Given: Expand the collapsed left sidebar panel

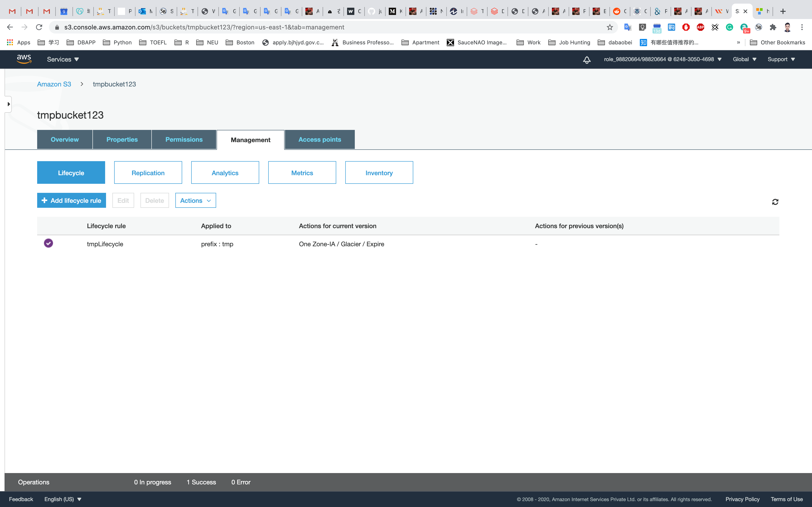Looking at the screenshot, I should 8,104.
